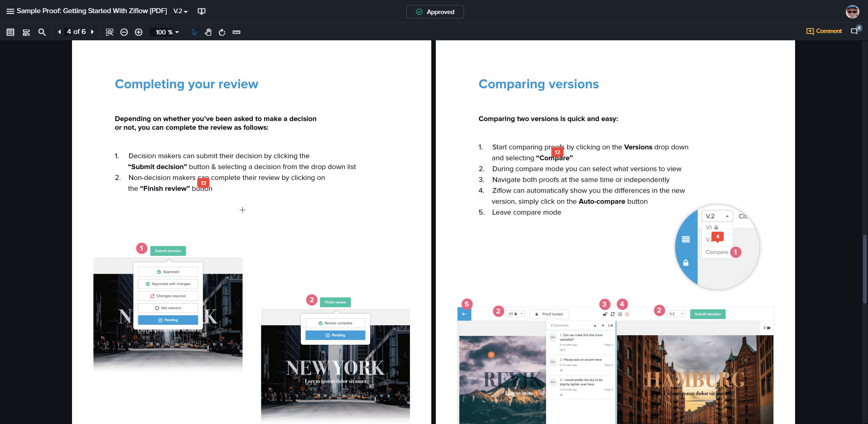Open comment marker 13 on the page
The image size is (868, 424).
click(x=203, y=183)
